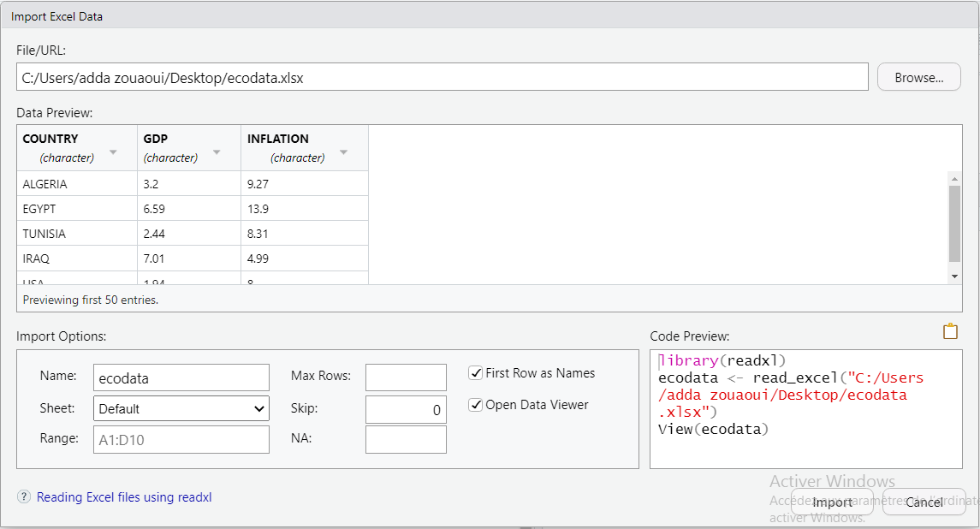Open INFLATION column type dropdown
980x529 pixels.
pyautogui.click(x=343, y=153)
